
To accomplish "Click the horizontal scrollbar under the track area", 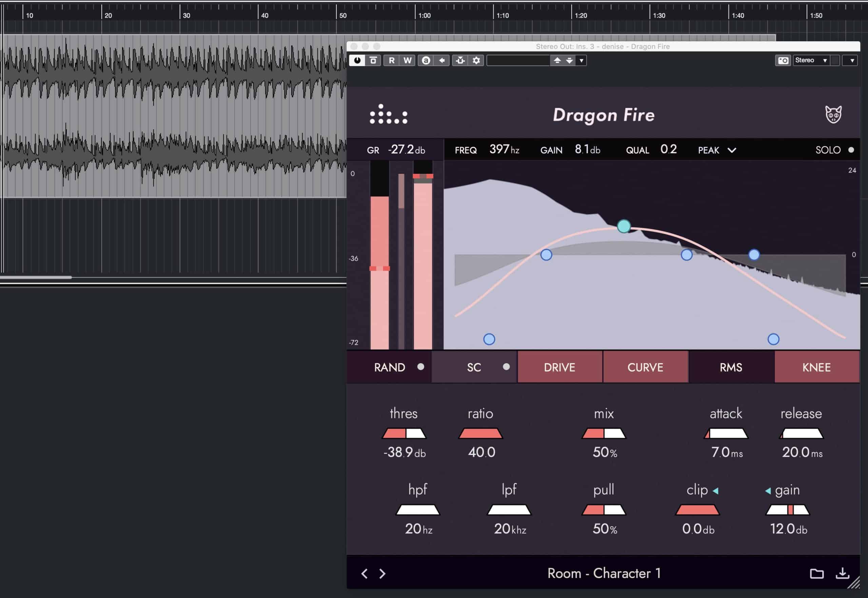I will 36,277.
